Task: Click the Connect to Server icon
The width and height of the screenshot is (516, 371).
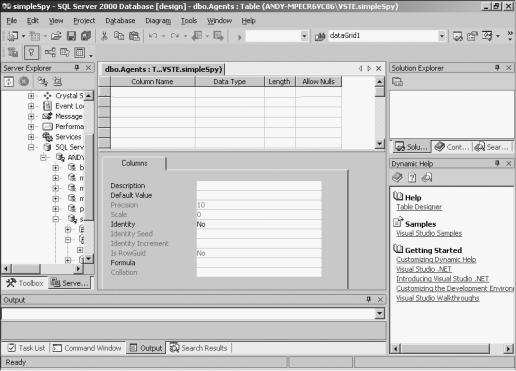Action: (57, 81)
